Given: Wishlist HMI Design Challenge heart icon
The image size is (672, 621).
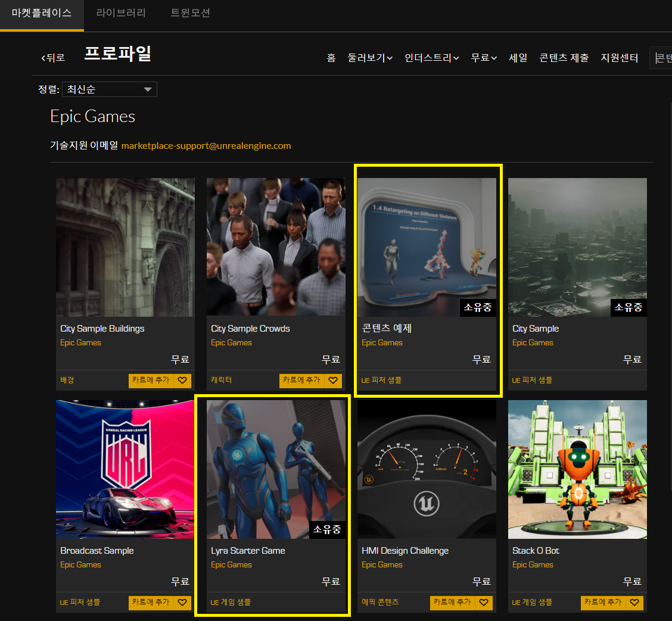Looking at the screenshot, I should (x=484, y=602).
